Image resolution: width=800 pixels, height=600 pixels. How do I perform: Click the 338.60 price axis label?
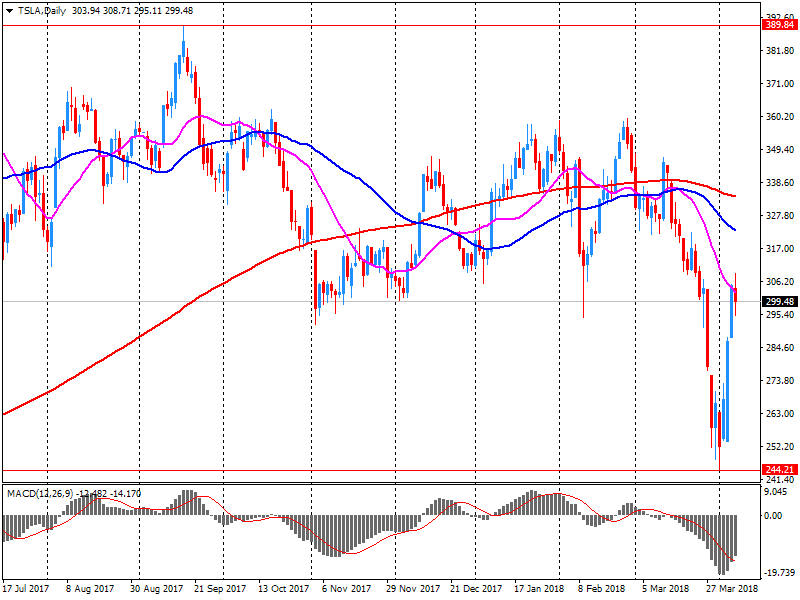(x=780, y=183)
